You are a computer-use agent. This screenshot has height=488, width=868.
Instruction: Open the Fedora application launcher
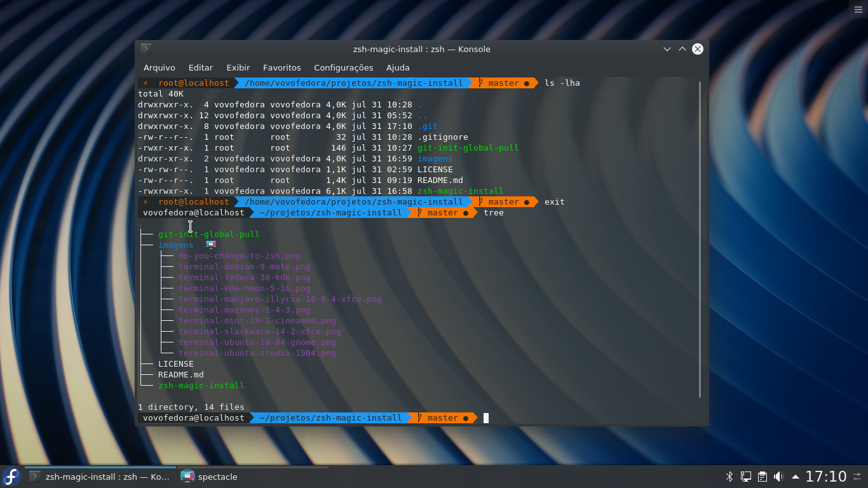pyautogui.click(x=11, y=477)
